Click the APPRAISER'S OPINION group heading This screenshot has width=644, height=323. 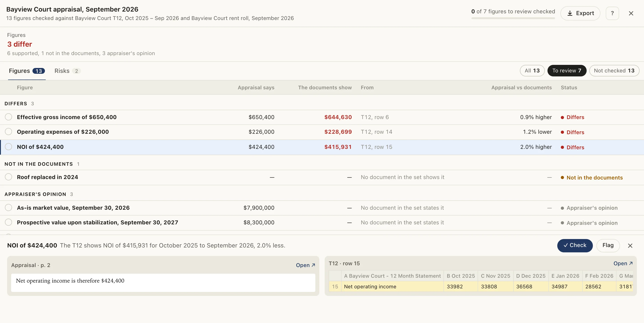pyautogui.click(x=35, y=194)
